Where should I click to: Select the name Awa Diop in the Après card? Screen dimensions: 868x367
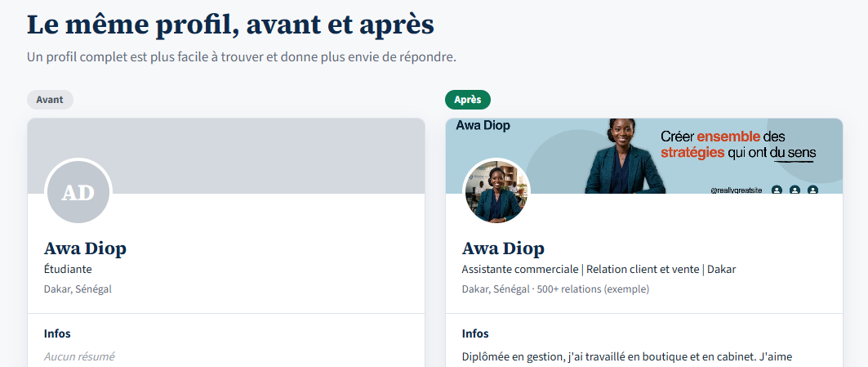(x=503, y=248)
